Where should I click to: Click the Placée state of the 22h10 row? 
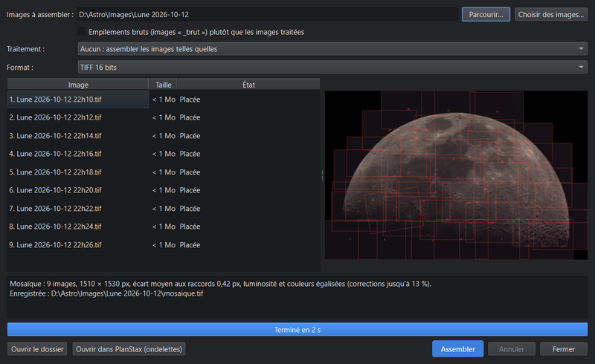(x=190, y=100)
